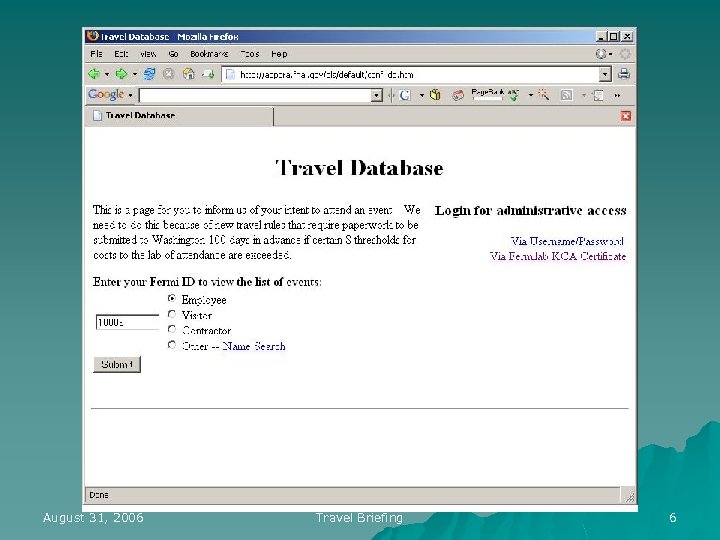Open the Name Search link
Viewport: 720px width, 540px height.
click(254, 346)
